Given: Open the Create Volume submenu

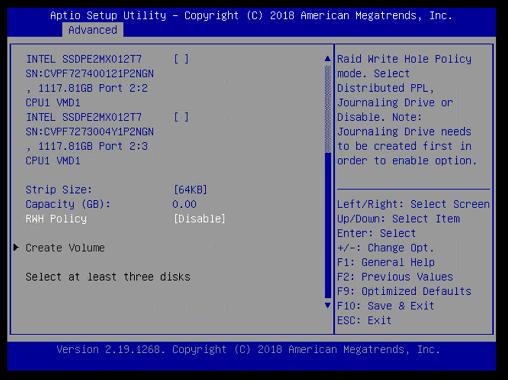Looking at the screenshot, I should [65, 248].
